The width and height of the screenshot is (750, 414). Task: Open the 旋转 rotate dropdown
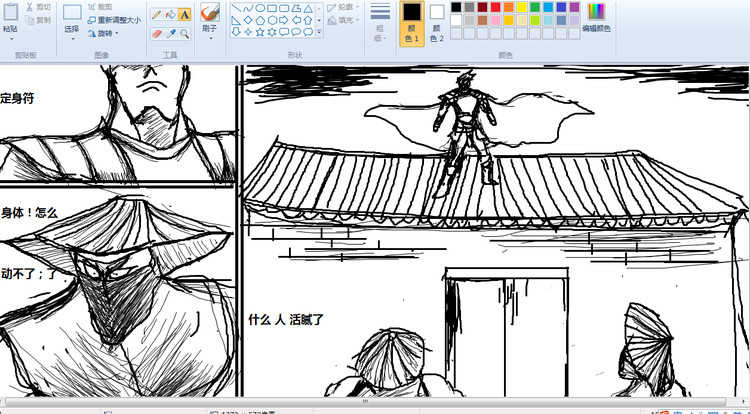[x=104, y=32]
